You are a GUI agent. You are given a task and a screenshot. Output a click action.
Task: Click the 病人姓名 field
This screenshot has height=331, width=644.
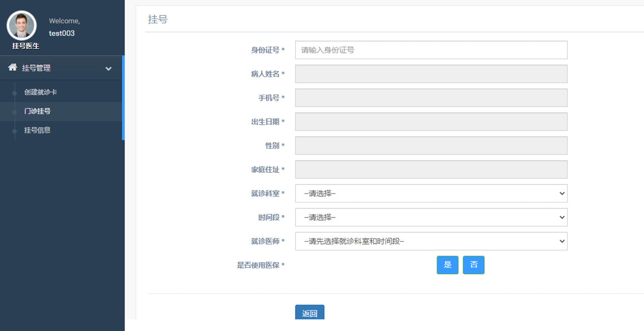point(431,74)
